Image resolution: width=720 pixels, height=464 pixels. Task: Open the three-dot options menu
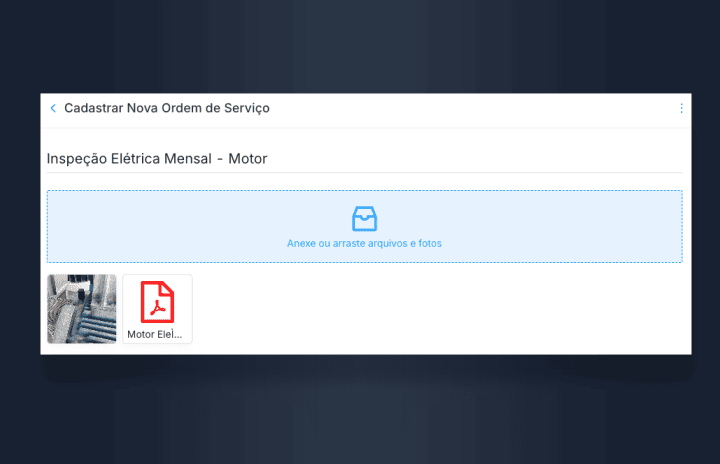(681, 108)
